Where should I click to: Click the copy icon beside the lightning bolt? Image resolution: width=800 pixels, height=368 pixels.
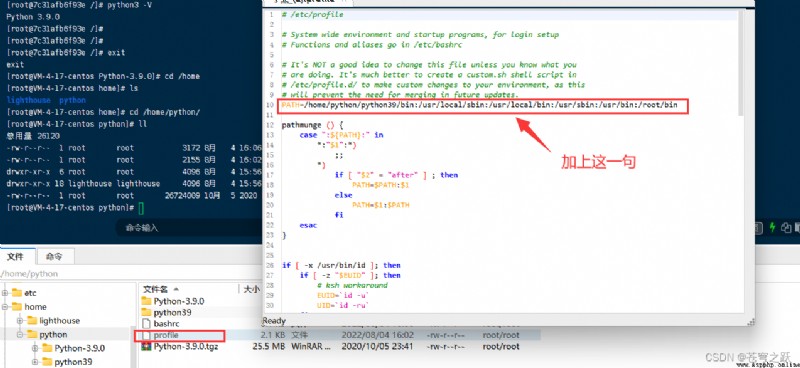pyautogui.click(x=787, y=228)
